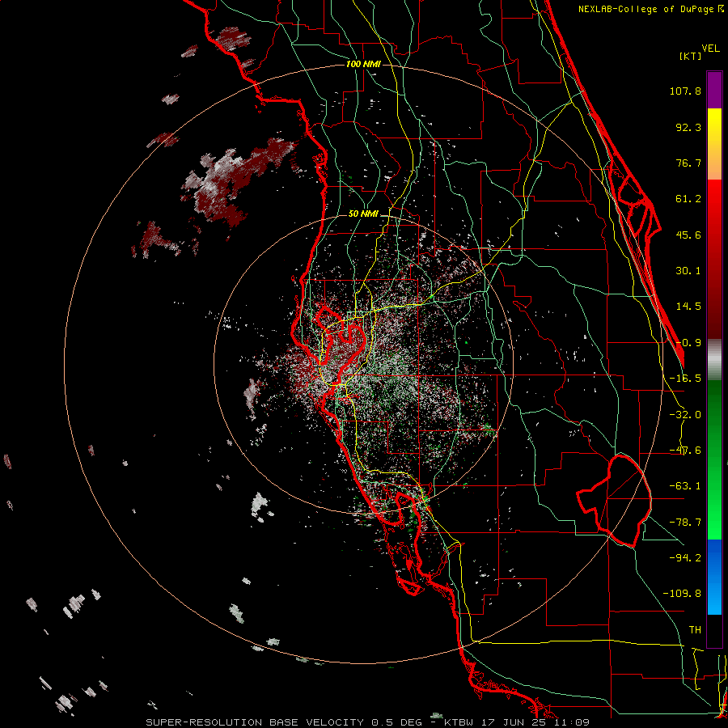Click the 92.3 legend value
This screenshot has height=728, width=728.
coord(688,127)
